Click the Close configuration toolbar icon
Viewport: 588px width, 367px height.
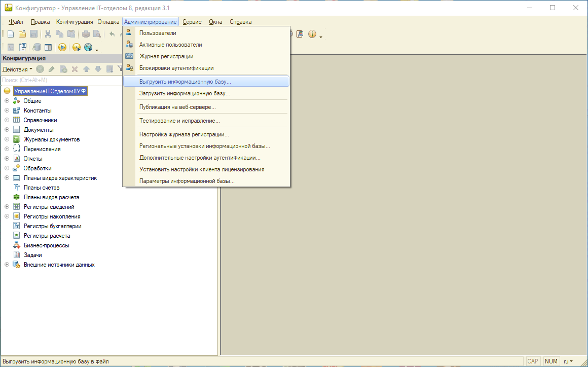(x=22, y=47)
